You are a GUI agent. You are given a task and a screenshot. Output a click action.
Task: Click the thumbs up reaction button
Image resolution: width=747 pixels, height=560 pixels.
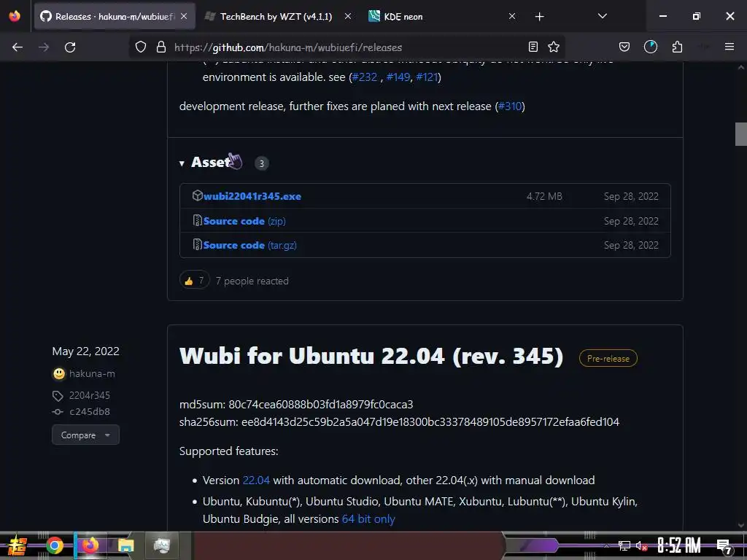point(194,281)
